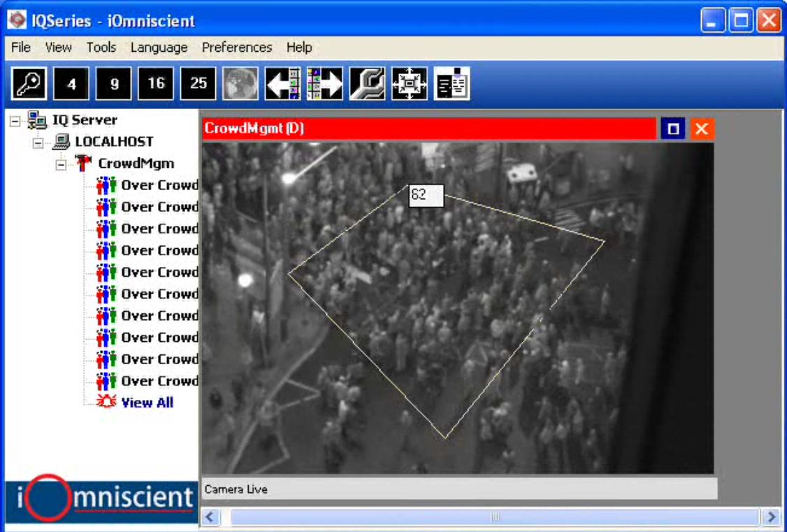Select the 16-camera view button
Screen dimensions: 787x532
click(156, 84)
